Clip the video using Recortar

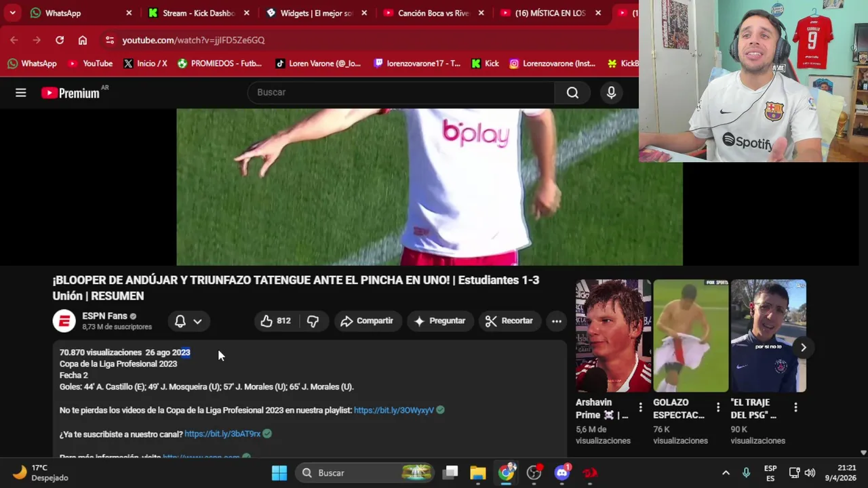point(509,321)
